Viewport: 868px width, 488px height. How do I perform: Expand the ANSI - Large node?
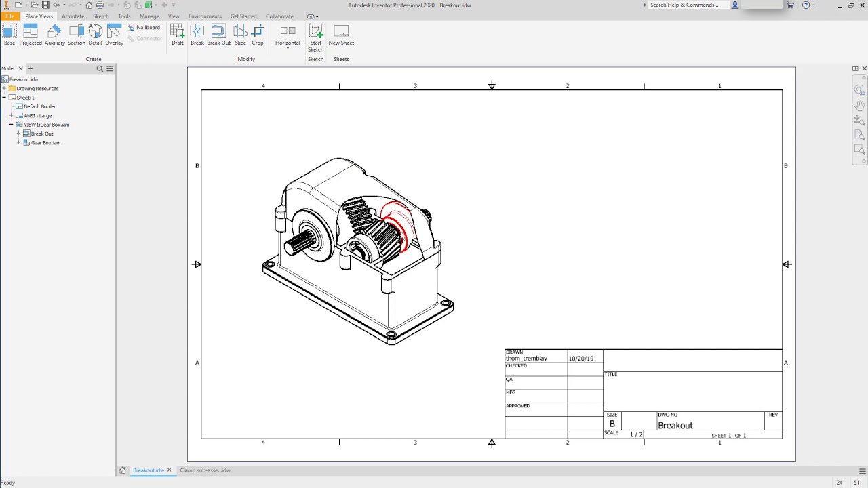[12, 115]
